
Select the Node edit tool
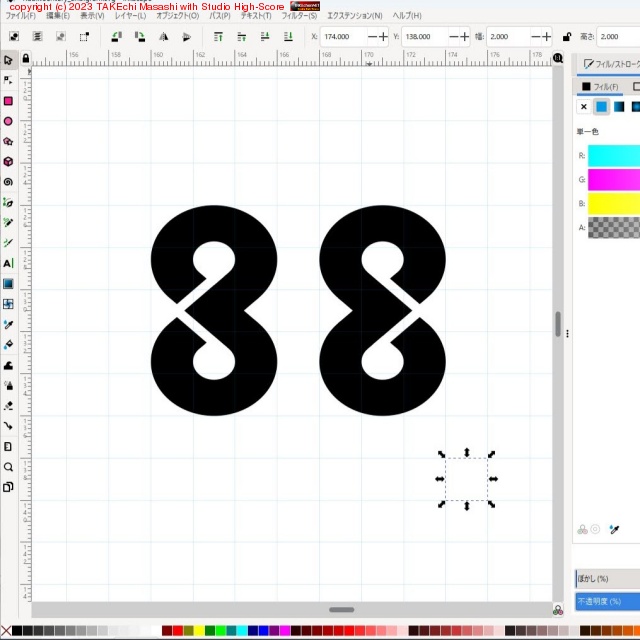(x=8, y=80)
